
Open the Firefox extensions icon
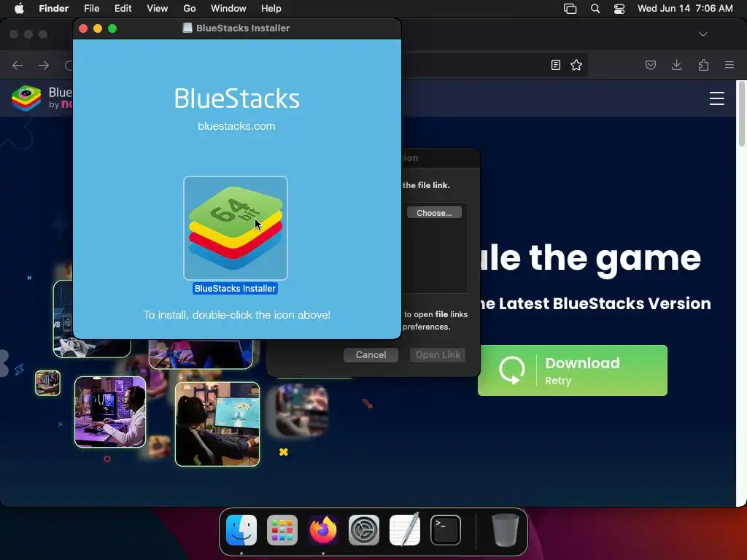click(x=703, y=65)
